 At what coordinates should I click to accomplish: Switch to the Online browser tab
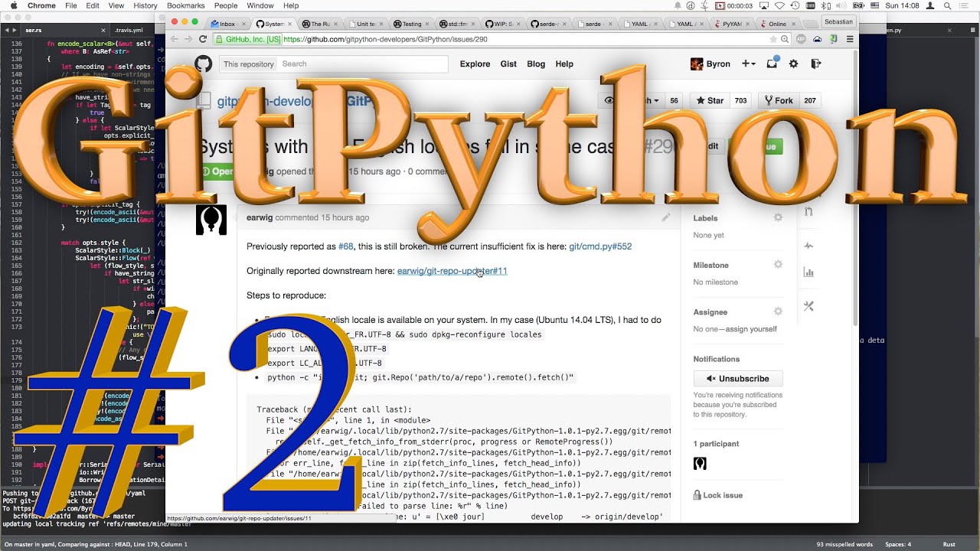(777, 24)
